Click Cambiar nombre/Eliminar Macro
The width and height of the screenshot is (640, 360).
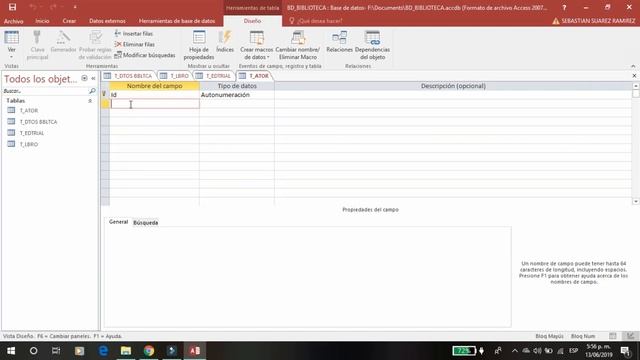[x=298, y=45]
